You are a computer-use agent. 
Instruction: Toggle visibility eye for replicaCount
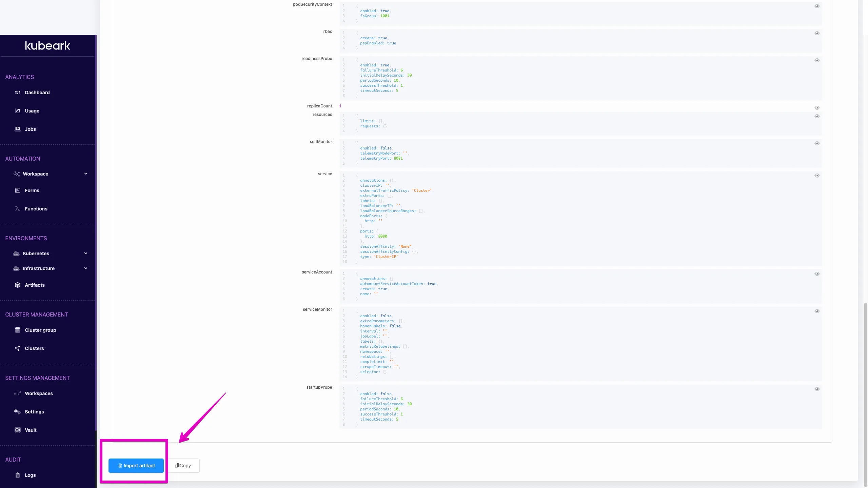click(x=817, y=108)
